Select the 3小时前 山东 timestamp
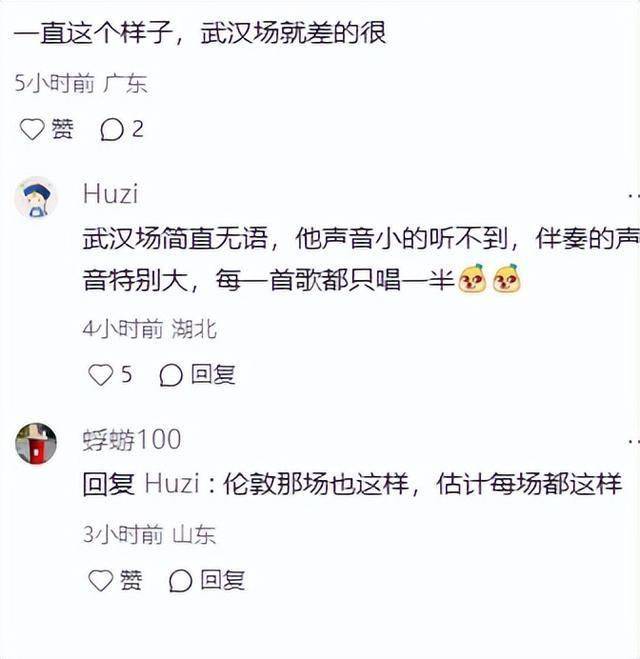 (149, 535)
